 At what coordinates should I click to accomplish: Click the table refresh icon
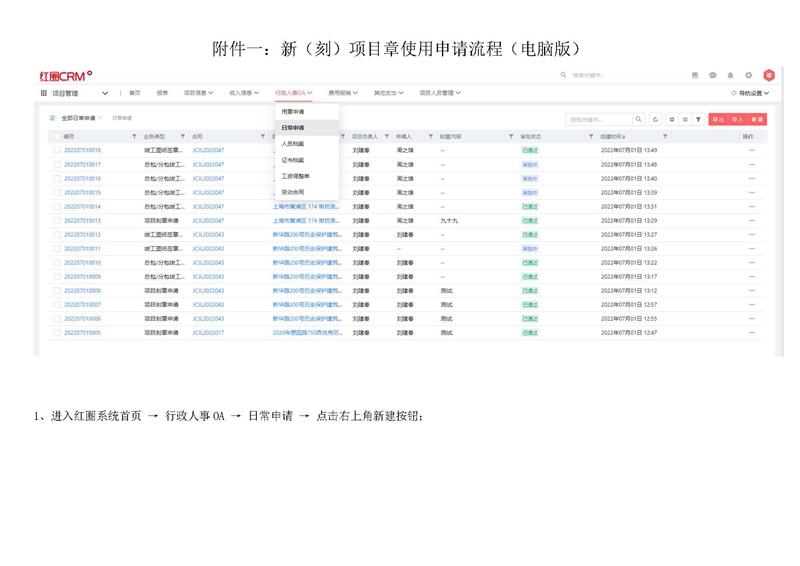tap(656, 119)
